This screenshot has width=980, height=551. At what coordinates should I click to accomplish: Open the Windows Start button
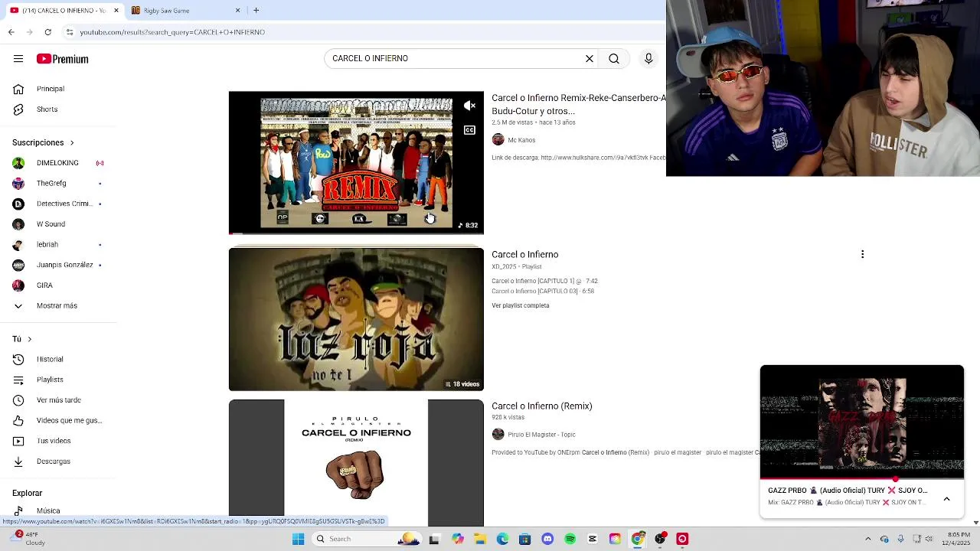298,539
